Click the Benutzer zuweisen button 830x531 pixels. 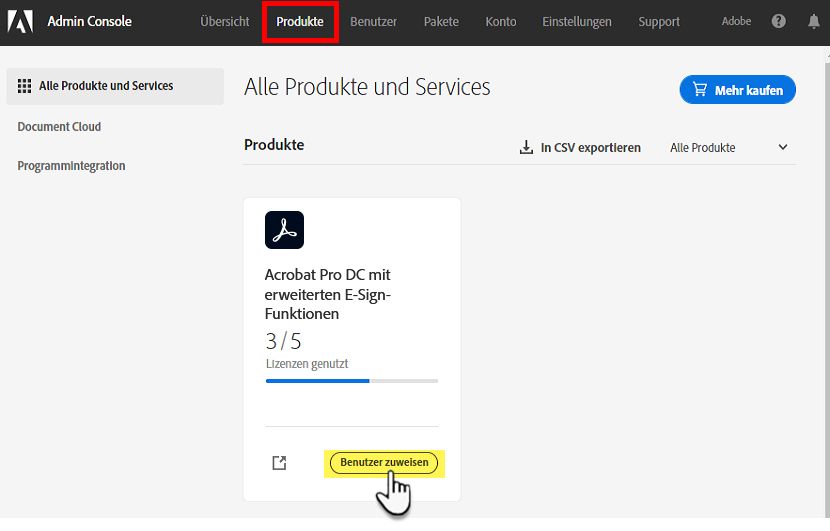[x=384, y=463]
